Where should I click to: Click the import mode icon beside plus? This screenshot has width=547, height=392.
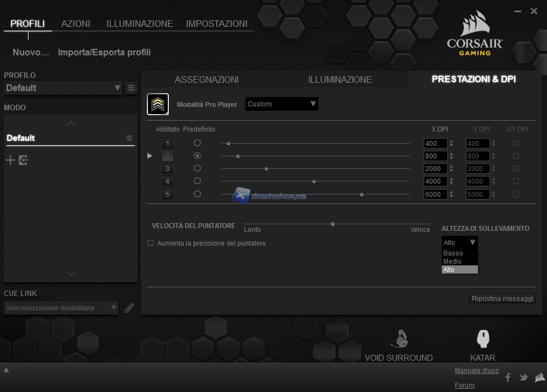coord(23,160)
